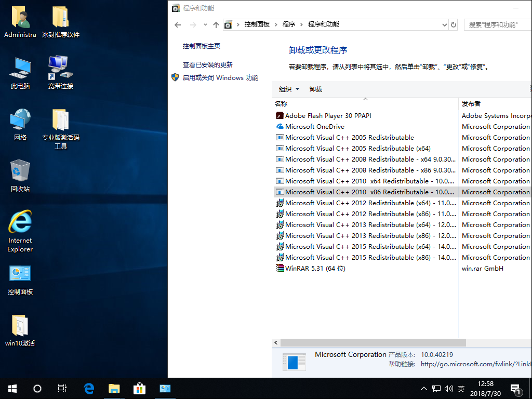Click the volume speaker tray icon
Screen dimensions: 532x399
click(448, 389)
